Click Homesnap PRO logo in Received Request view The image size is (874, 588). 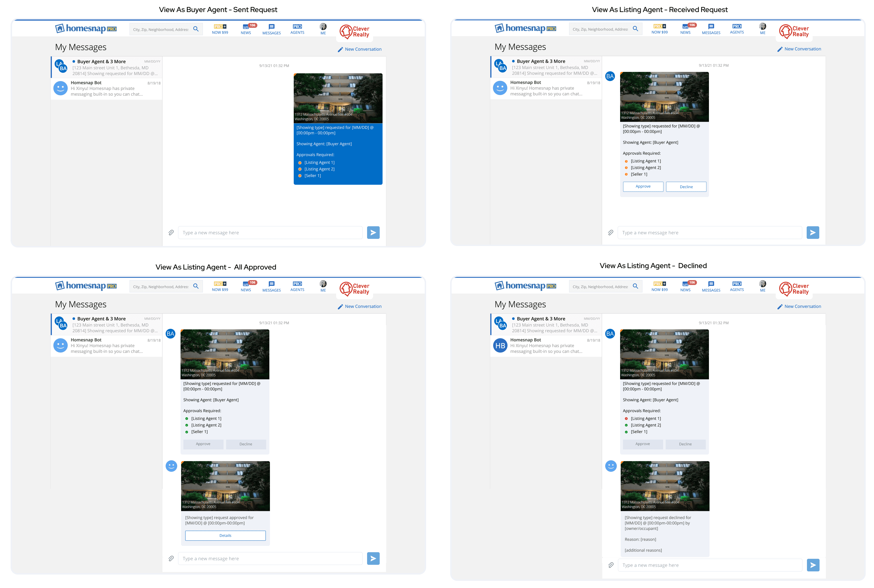[x=525, y=28]
